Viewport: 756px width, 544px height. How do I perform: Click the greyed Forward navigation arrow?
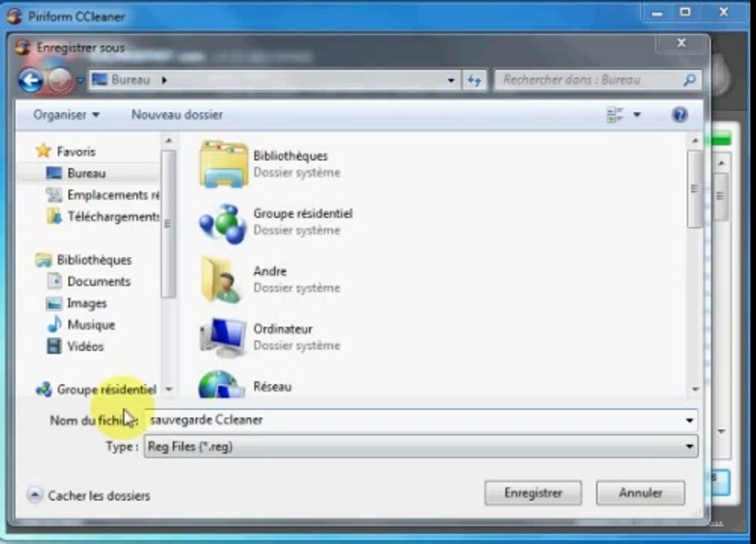point(60,80)
